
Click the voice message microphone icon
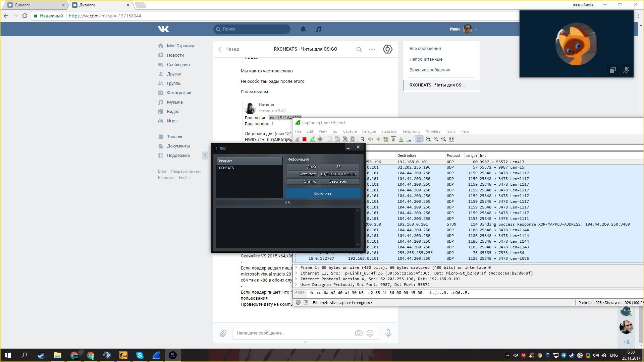[x=388, y=333]
